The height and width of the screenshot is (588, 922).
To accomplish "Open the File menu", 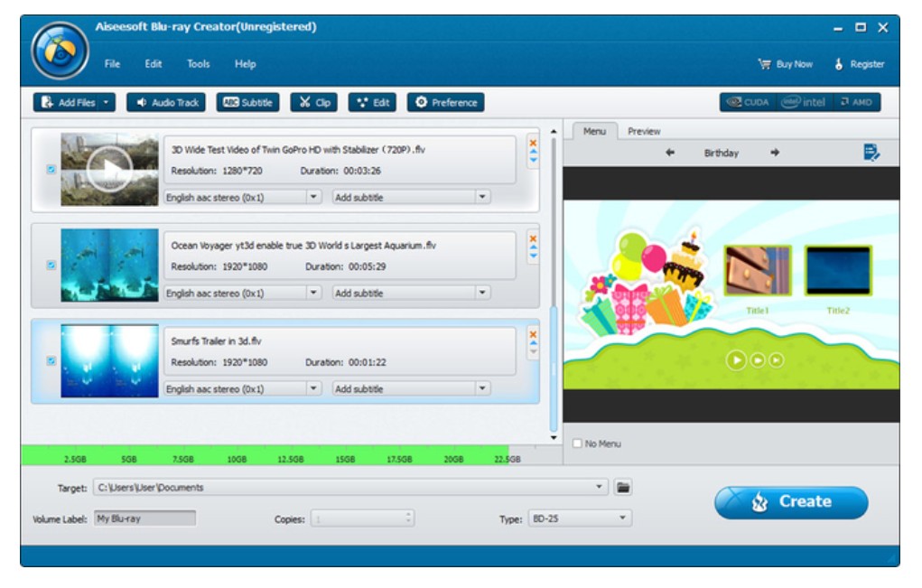I will pos(112,64).
